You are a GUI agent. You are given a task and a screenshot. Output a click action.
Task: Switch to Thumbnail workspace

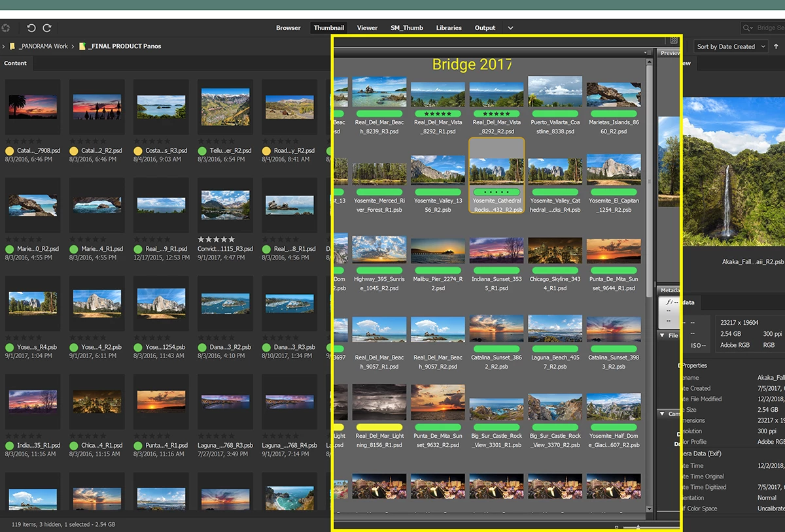tap(329, 28)
